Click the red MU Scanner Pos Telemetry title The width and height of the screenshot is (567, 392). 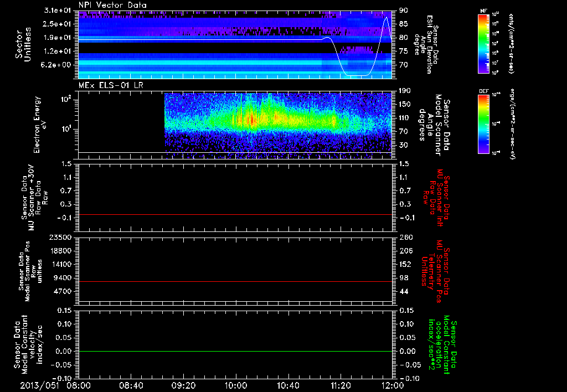(x=436, y=271)
